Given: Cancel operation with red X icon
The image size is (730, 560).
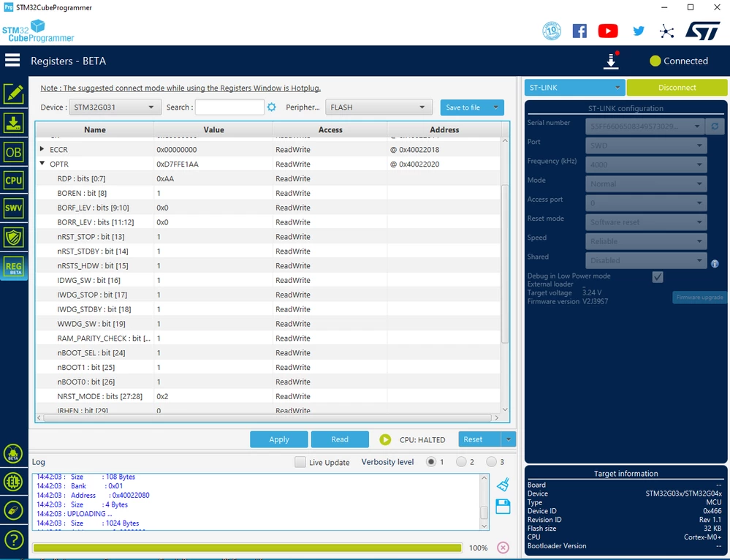Looking at the screenshot, I should tap(503, 548).
